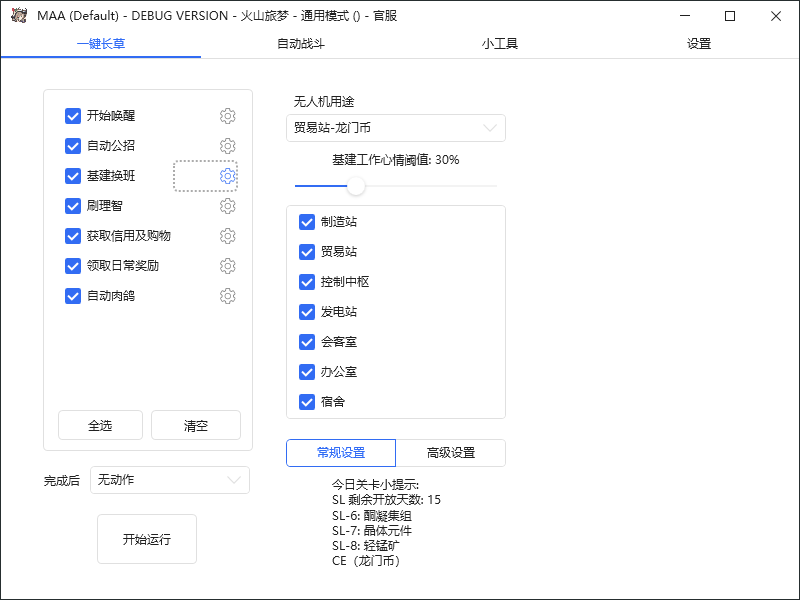Switch to the 自动战斗 tab
Image resolution: width=800 pixels, height=600 pixels.
point(300,45)
